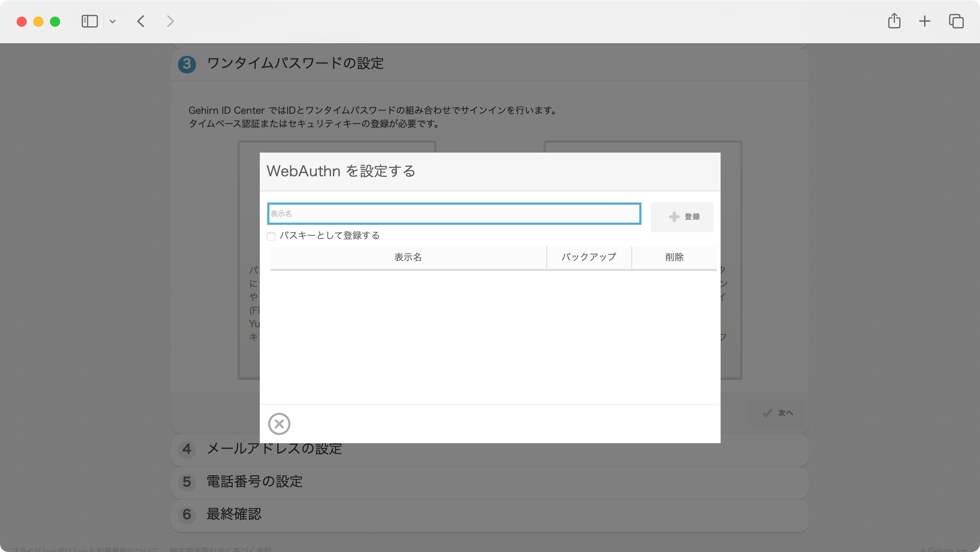The height and width of the screenshot is (552, 980).
Task: Expand step 4 メールアドレスの設定 section
Action: tap(274, 449)
